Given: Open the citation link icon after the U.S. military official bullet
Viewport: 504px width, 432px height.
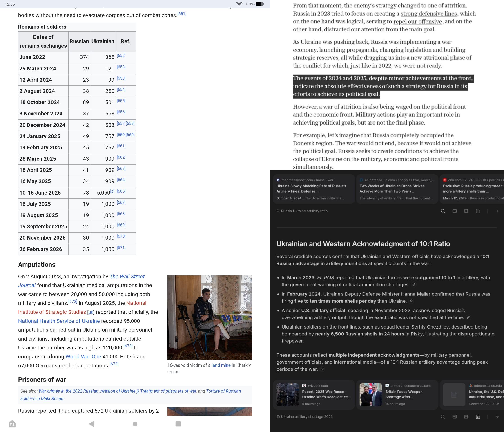Looking at the screenshot, I should [x=468, y=317].
